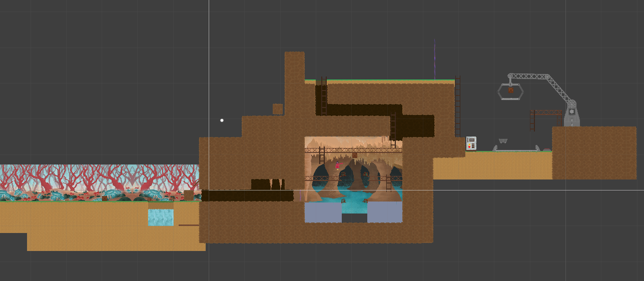Viewport: 644px width, 281px height.
Task: Click the tall ladder on hill's right edge
Action: point(457,106)
